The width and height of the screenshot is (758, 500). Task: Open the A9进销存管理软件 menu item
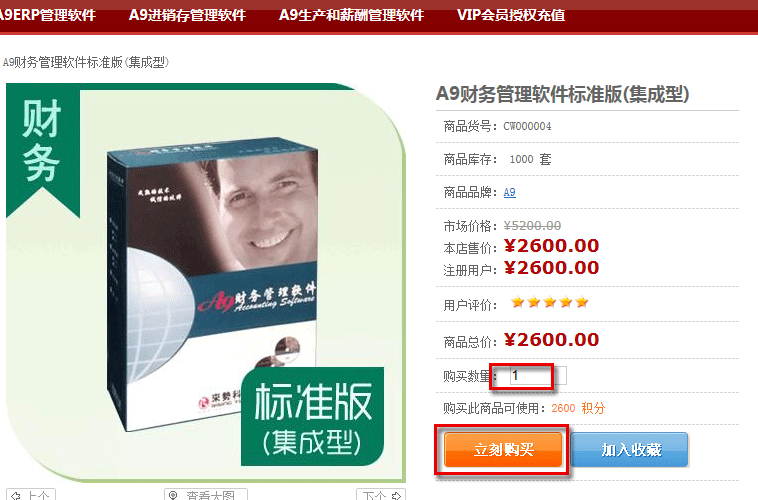click(x=188, y=15)
